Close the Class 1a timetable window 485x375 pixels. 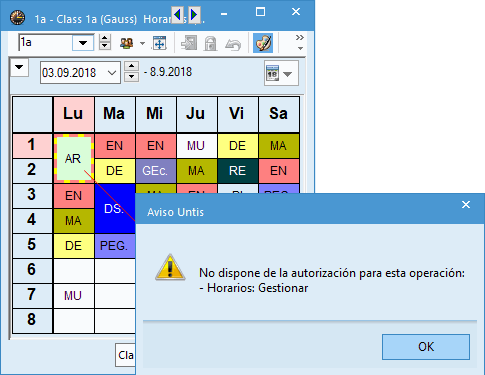pyautogui.click(x=296, y=12)
